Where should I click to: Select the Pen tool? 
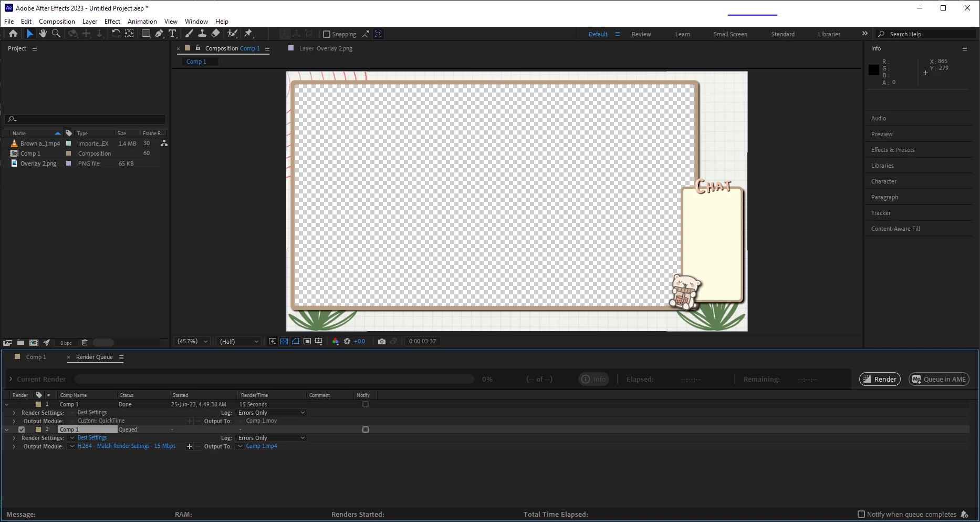pos(159,34)
